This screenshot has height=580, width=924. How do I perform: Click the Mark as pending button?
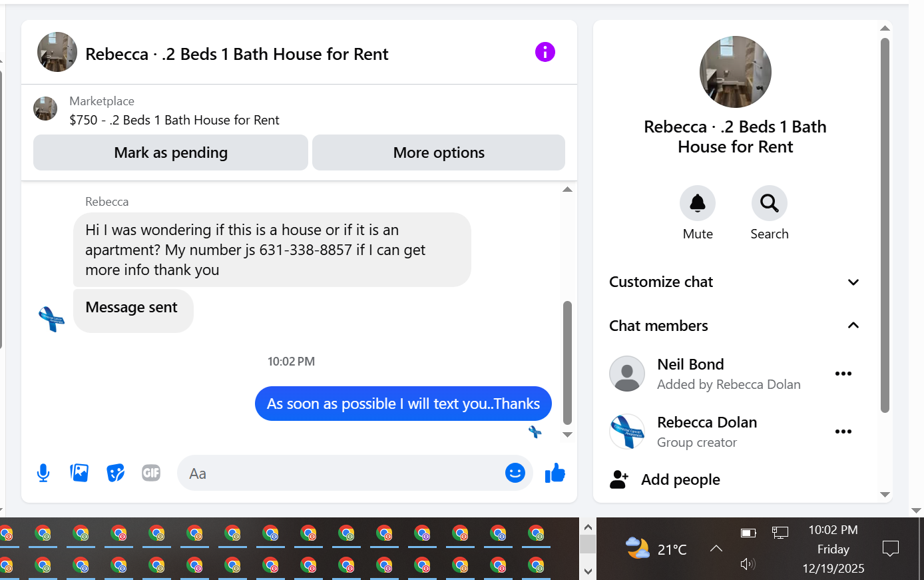click(x=170, y=152)
